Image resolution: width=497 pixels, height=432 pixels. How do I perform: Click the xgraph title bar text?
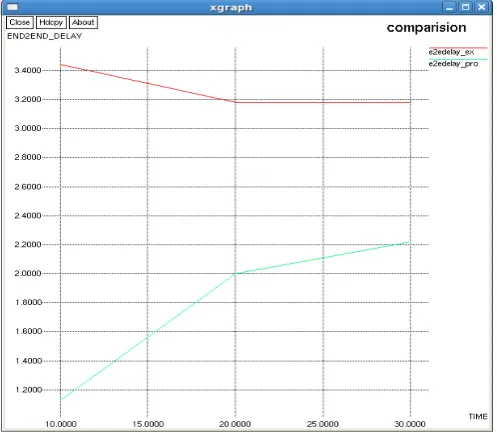coord(231,8)
